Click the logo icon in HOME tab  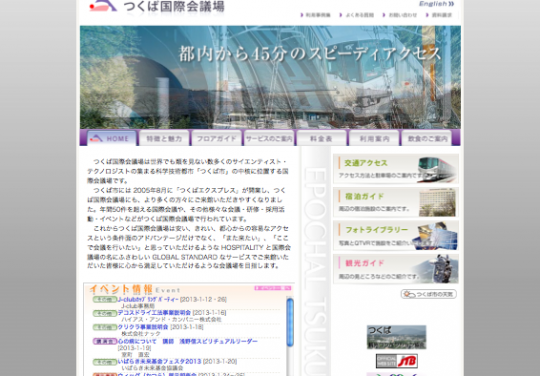(96, 138)
